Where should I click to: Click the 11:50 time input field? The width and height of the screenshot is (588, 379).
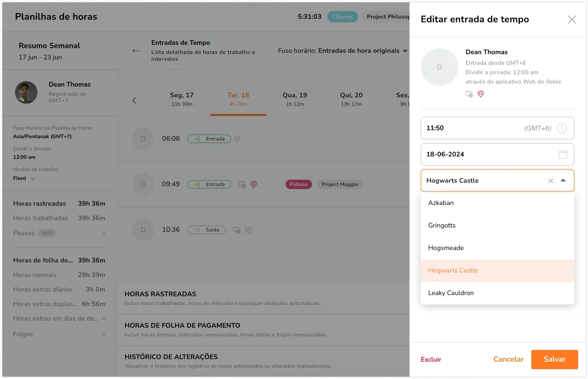click(x=498, y=128)
